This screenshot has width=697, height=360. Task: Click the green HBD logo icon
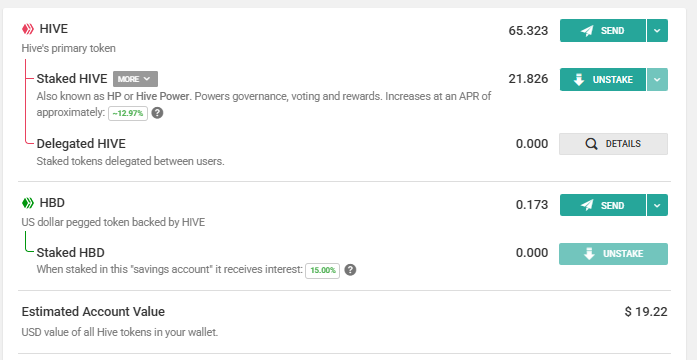click(28, 203)
